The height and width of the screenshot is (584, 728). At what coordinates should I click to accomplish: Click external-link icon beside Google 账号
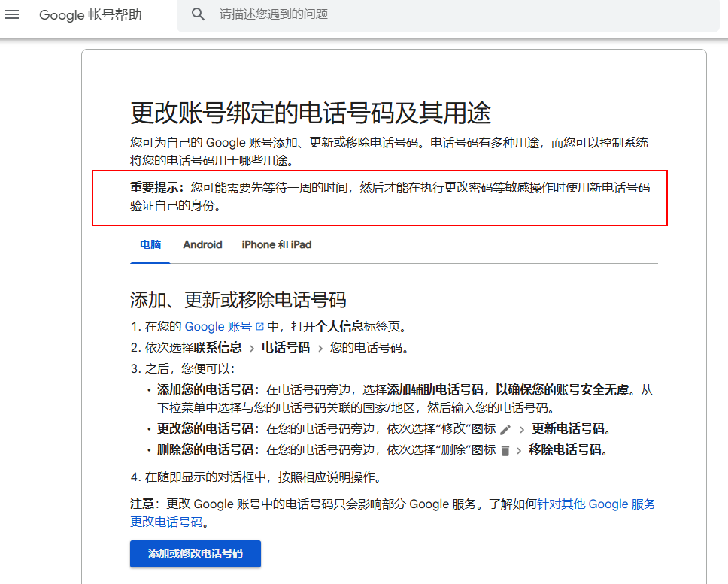tap(260, 327)
